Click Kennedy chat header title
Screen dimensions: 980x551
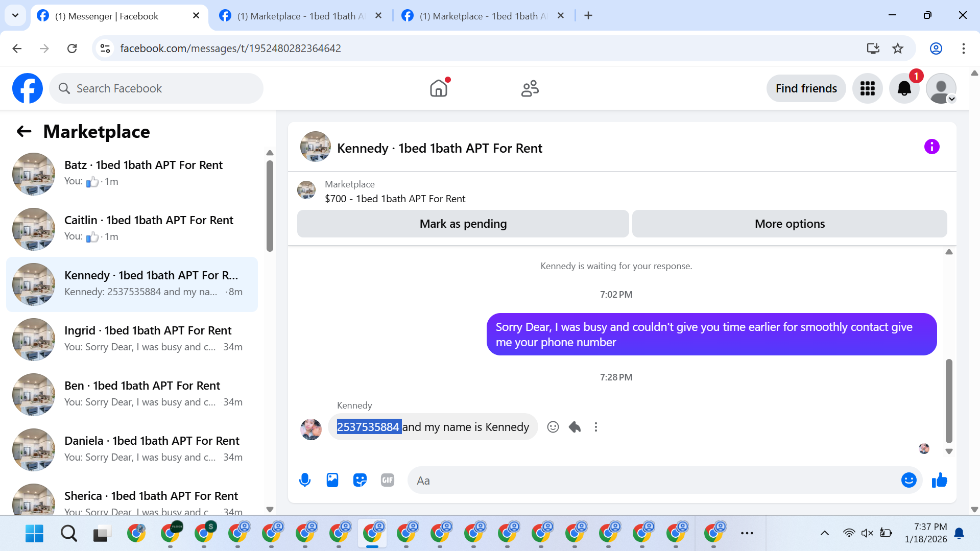click(439, 148)
